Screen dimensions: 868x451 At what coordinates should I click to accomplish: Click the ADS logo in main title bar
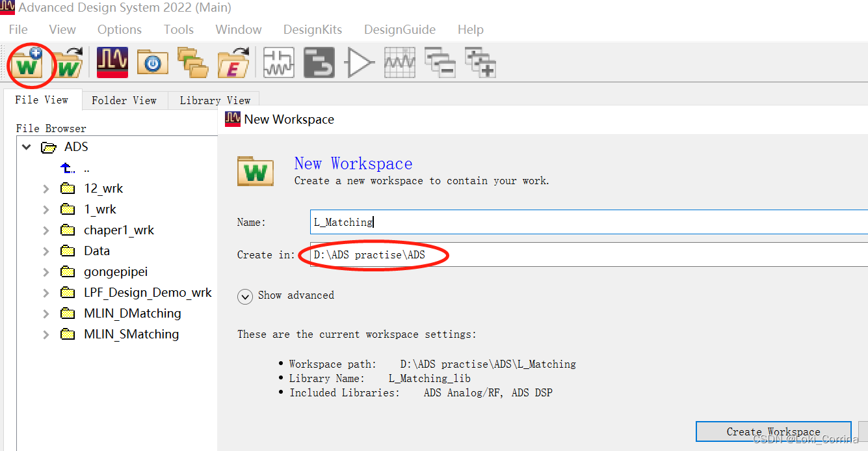[7, 7]
